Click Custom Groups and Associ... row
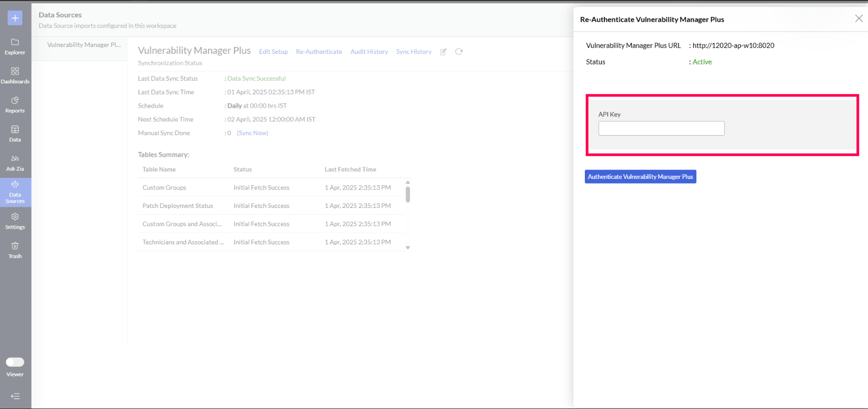Image resolution: width=868 pixels, height=409 pixels. (x=271, y=224)
